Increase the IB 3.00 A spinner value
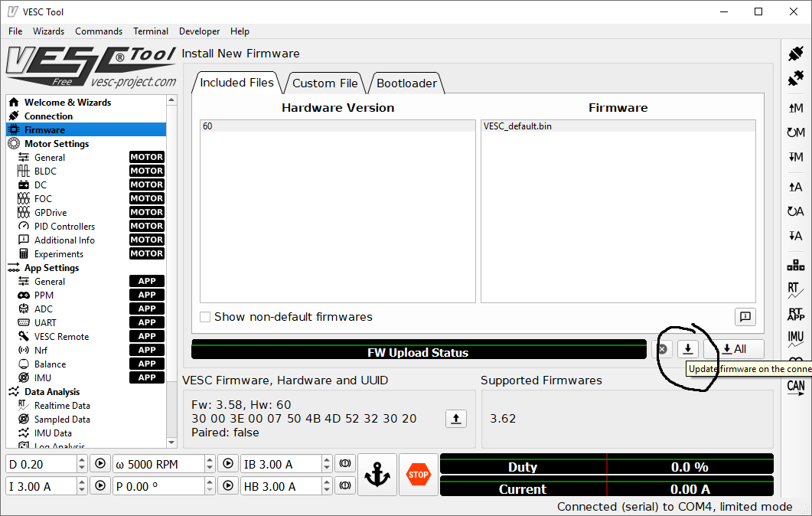The width and height of the screenshot is (812, 516). (x=327, y=460)
